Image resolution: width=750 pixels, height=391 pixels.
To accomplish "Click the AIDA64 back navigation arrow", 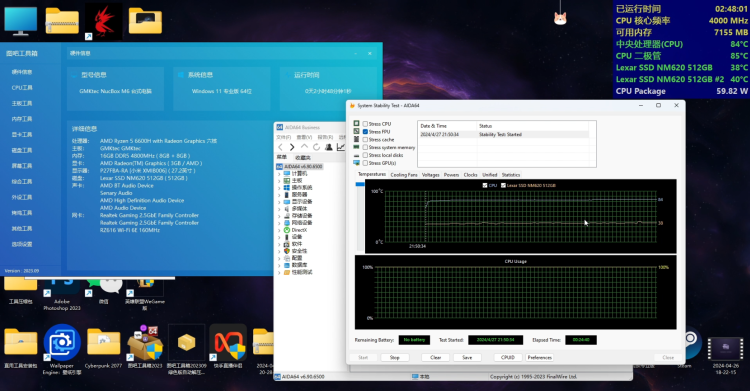I will tap(280, 147).
